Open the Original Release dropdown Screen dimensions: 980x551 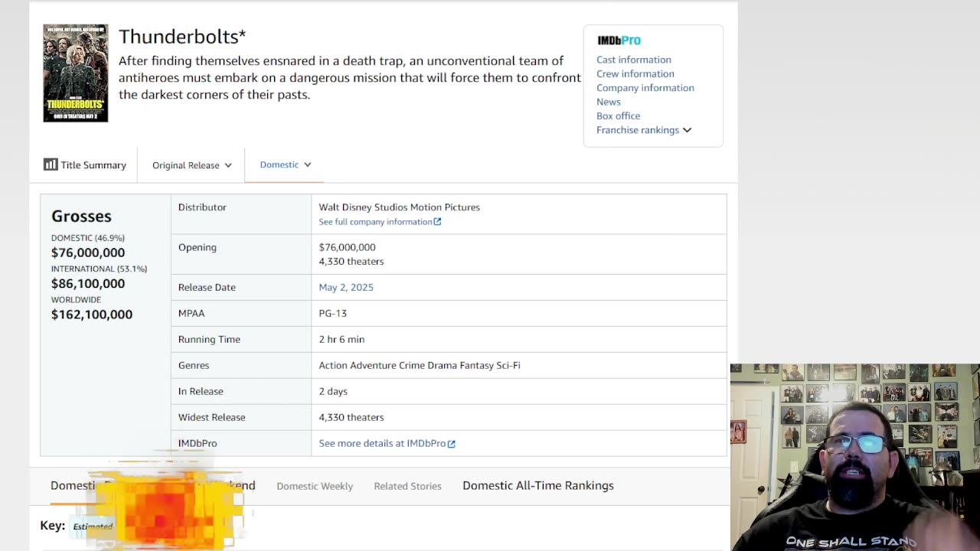[x=191, y=165]
